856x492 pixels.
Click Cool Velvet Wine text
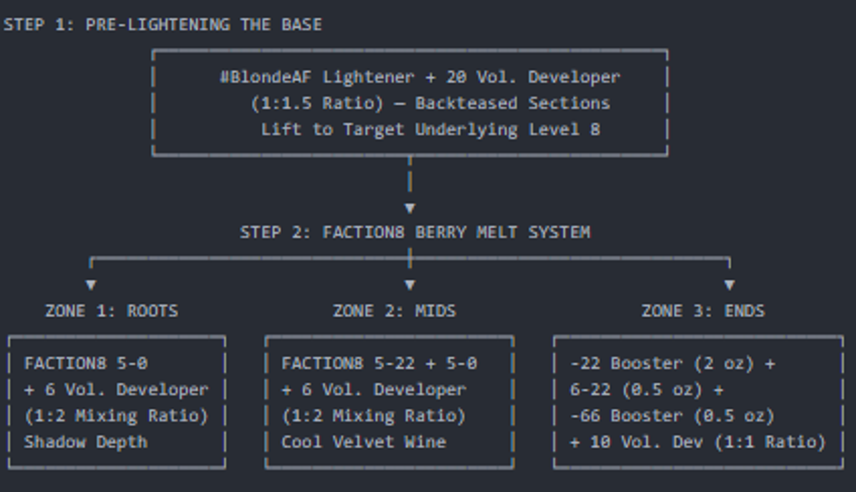[x=364, y=442]
